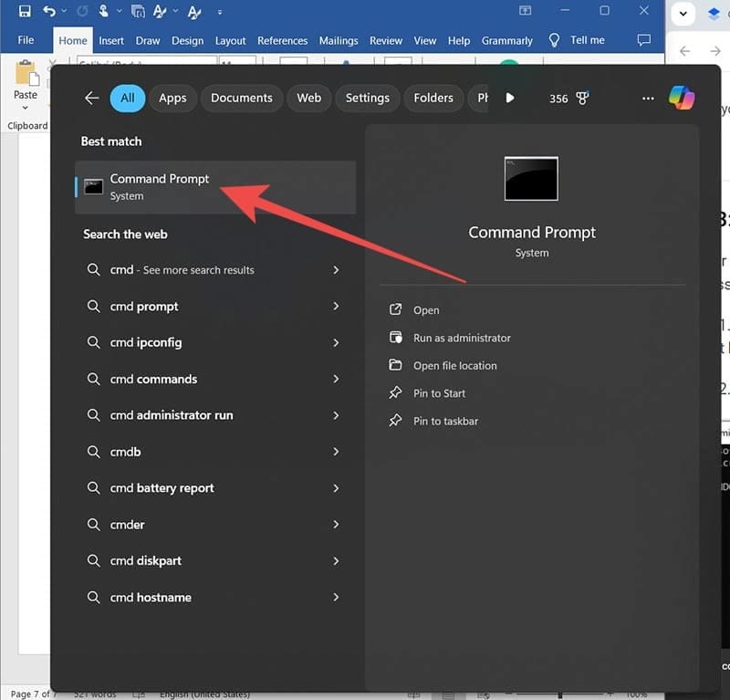The height and width of the screenshot is (700, 730).
Task: Expand the cmder suggestion chevron
Action: 336,524
